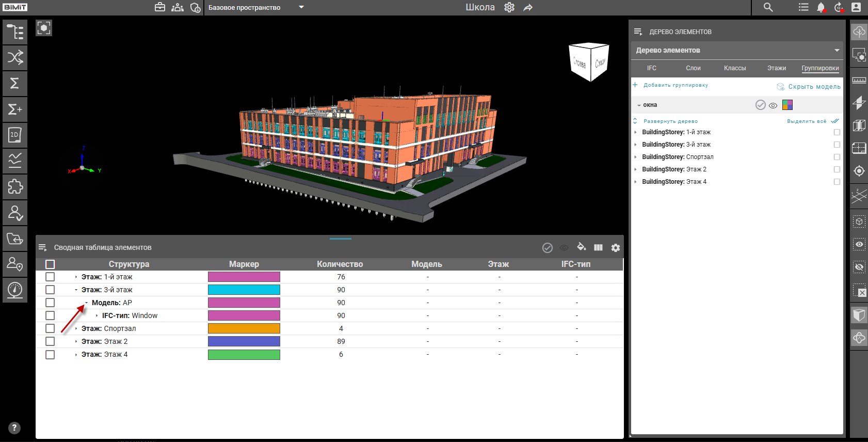Click the sigma summary icon in left sidebar
The image size is (868, 442).
tap(15, 84)
